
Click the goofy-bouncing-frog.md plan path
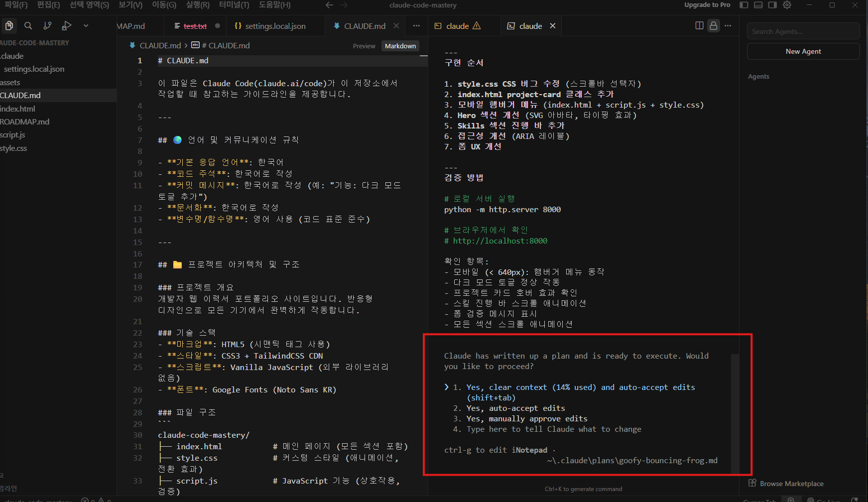point(632,461)
